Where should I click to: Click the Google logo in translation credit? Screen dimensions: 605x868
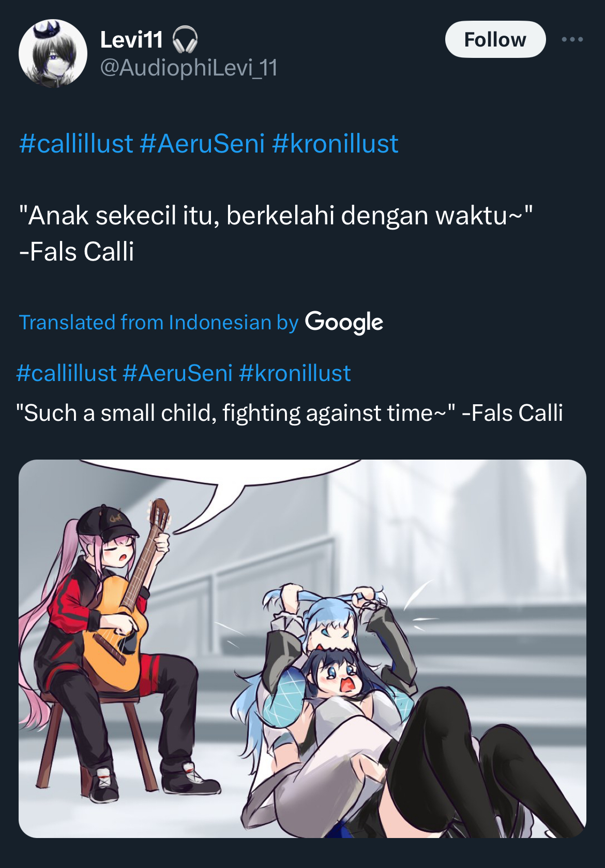(x=344, y=323)
